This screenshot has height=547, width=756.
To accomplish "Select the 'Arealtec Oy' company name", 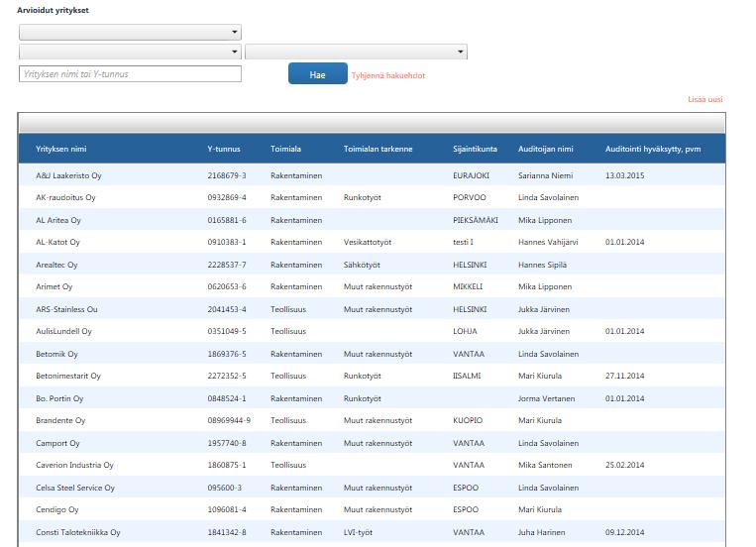I will pos(56,265).
